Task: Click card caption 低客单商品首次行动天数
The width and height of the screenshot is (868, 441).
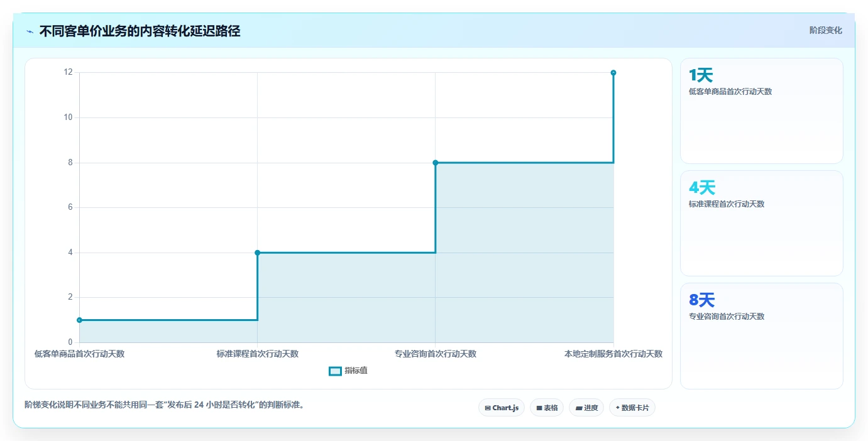Action: (730, 92)
